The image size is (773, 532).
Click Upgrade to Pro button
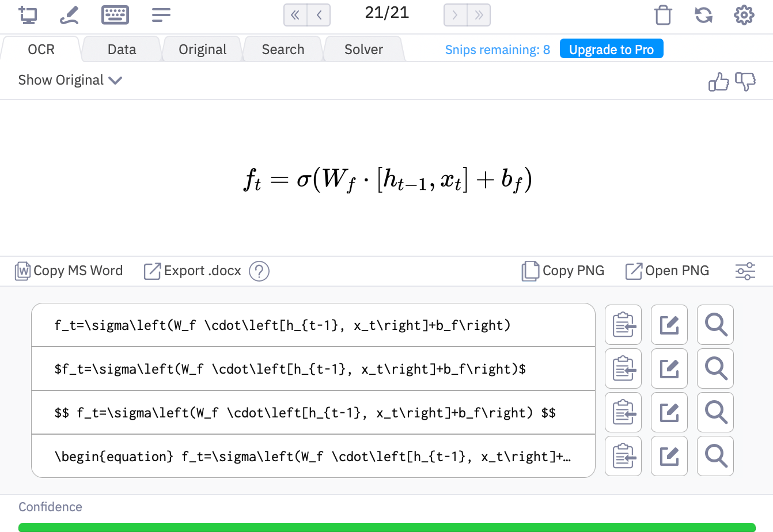(611, 50)
